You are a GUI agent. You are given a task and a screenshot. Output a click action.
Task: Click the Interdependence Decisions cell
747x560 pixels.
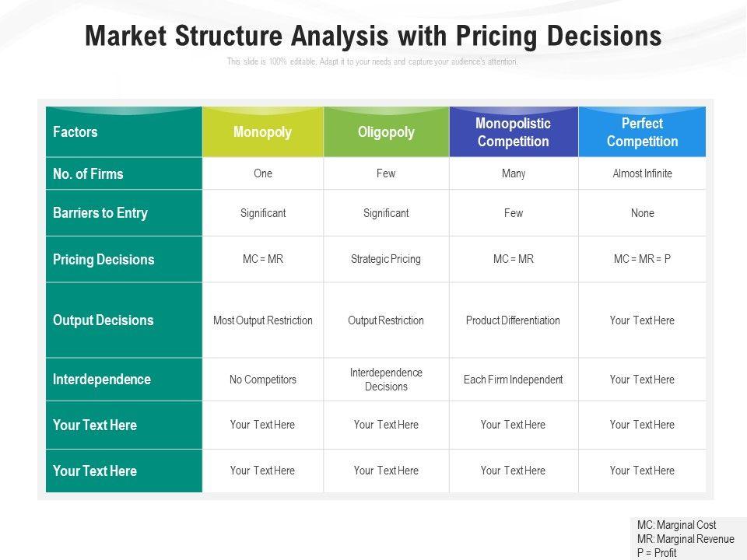[x=386, y=380]
